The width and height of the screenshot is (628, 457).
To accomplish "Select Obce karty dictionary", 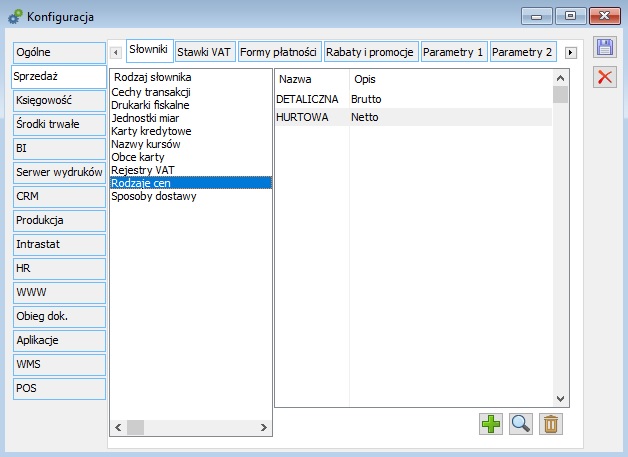I will pyautogui.click(x=191, y=157).
